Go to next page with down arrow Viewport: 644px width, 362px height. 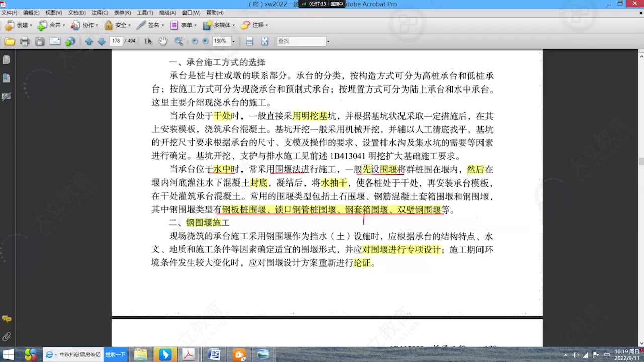tap(101, 41)
